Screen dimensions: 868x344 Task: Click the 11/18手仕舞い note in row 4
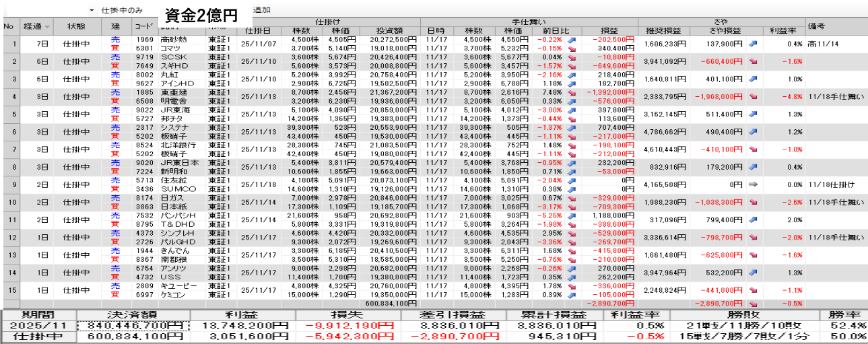pyautogui.click(x=834, y=96)
